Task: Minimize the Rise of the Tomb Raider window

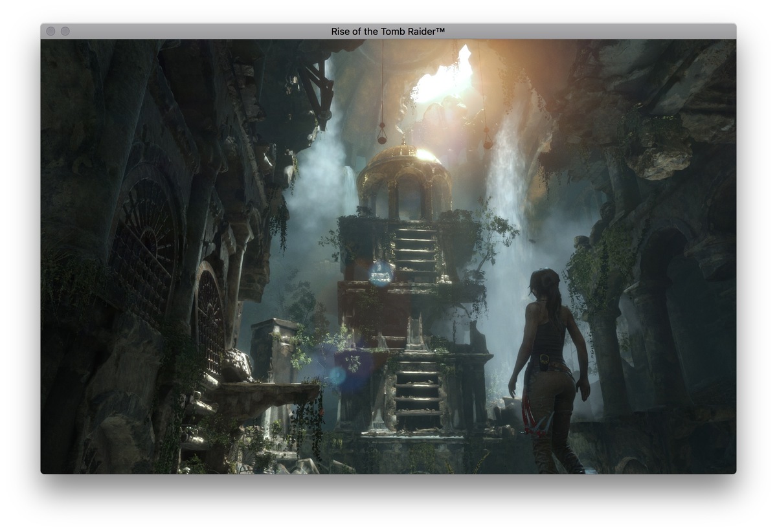Action: tap(65, 31)
